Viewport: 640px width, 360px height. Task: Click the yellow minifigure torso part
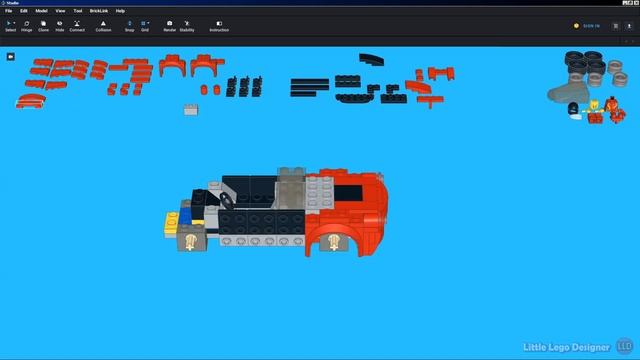point(594,107)
